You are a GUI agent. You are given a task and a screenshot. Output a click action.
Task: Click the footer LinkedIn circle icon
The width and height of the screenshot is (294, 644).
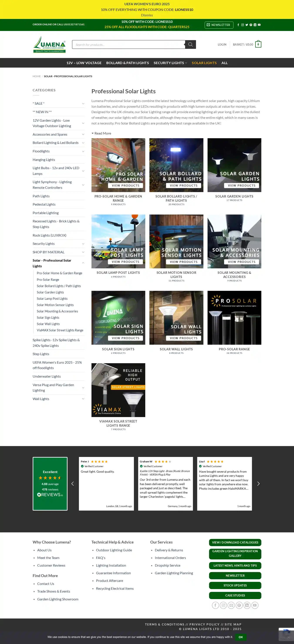(247, 605)
